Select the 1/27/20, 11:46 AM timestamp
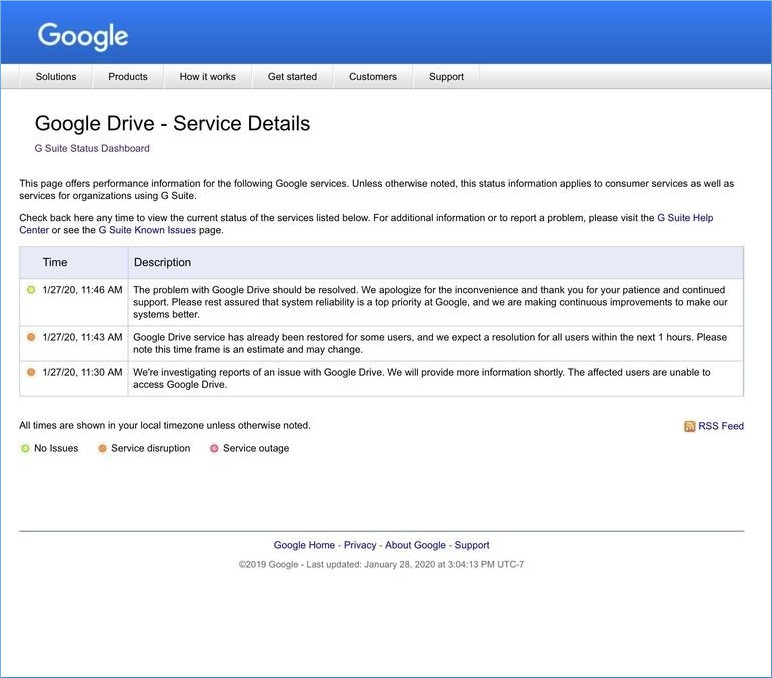This screenshot has height=678, width=772. tap(82, 290)
